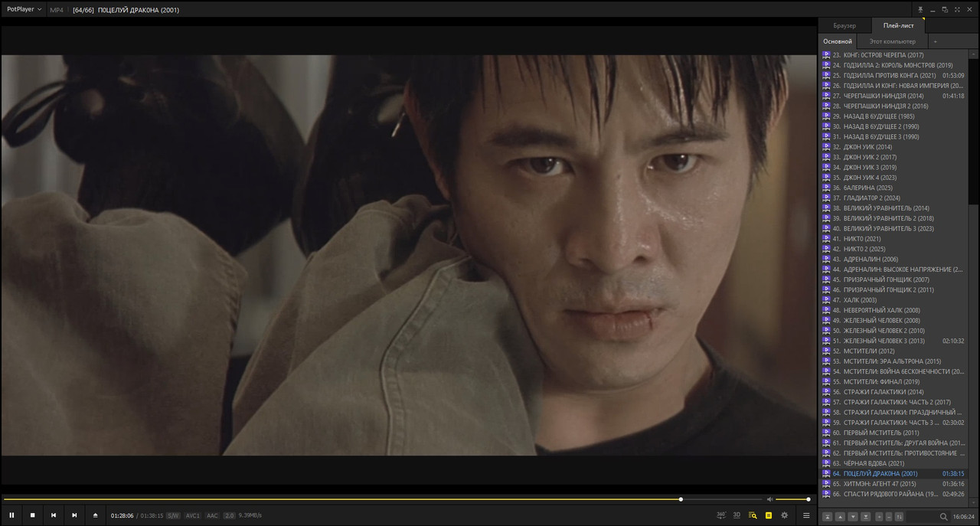Screen dimensions: 980x526
Task: Select ГЛАДИАТОР 2 (2024) in playlist
Action: click(893, 198)
